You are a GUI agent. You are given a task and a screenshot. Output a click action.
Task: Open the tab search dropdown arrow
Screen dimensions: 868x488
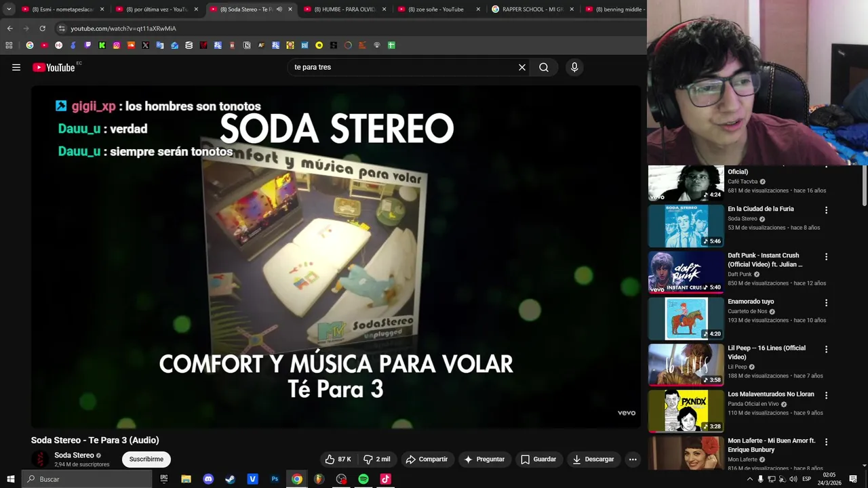coord(9,9)
